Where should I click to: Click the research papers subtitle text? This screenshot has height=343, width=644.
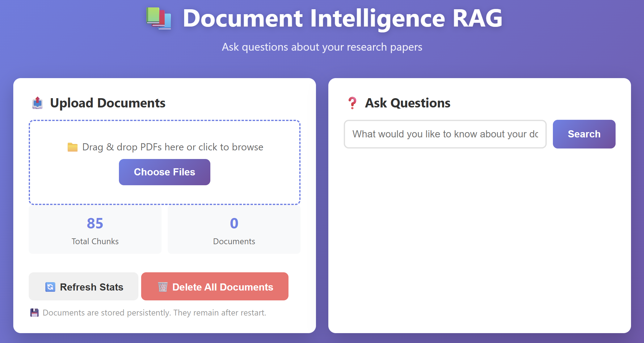click(x=322, y=47)
